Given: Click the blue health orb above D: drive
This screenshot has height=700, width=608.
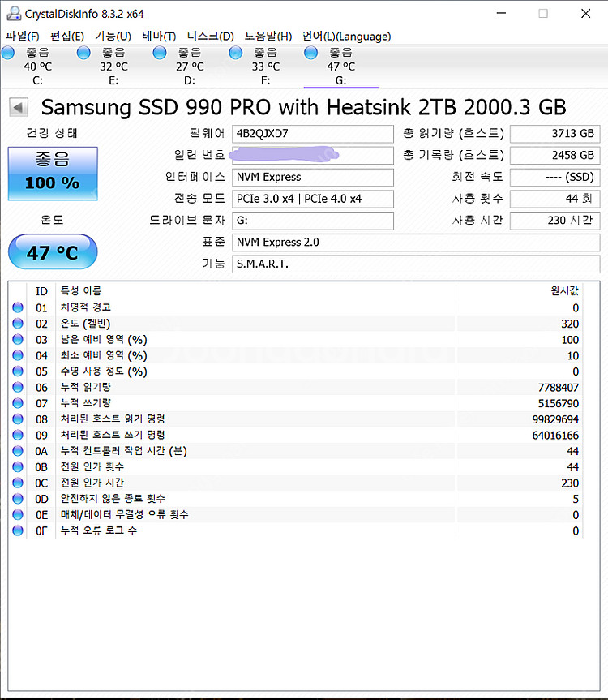Looking at the screenshot, I should pos(159,53).
